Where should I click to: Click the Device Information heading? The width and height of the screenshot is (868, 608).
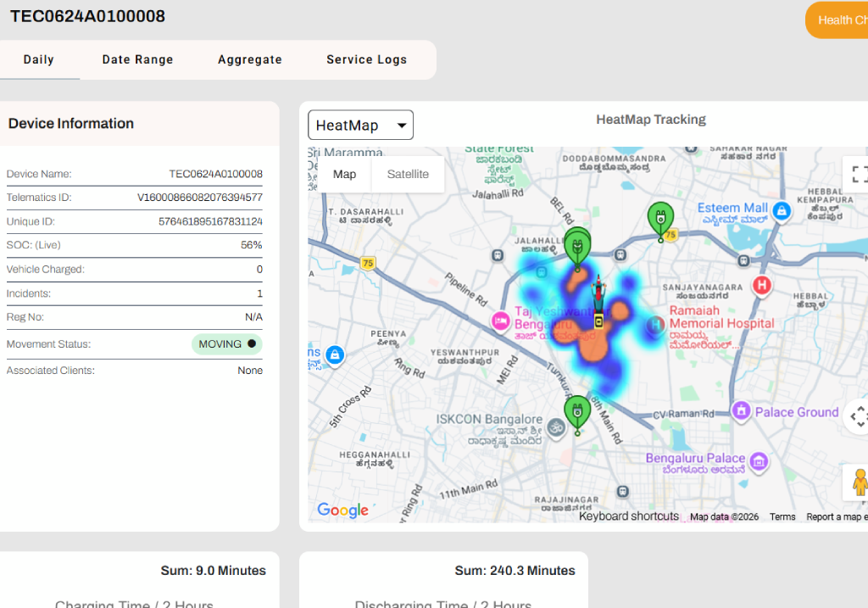coord(71,123)
